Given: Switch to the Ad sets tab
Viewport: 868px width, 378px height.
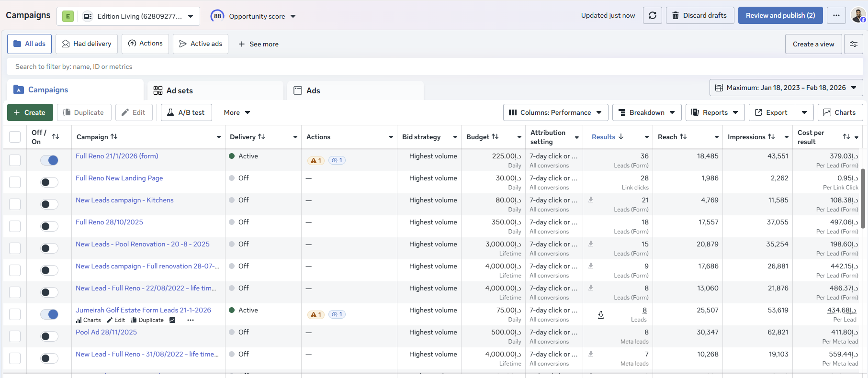Looking at the screenshot, I should [x=215, y=90].
